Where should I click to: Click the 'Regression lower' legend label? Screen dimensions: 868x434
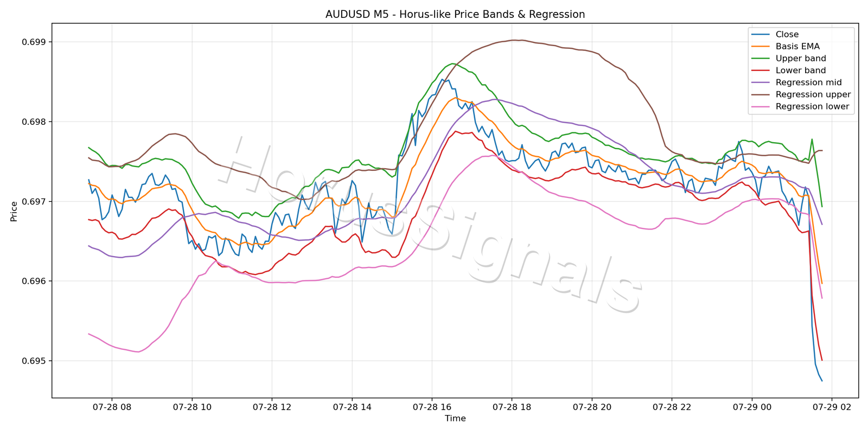click(x=812, y=106)
